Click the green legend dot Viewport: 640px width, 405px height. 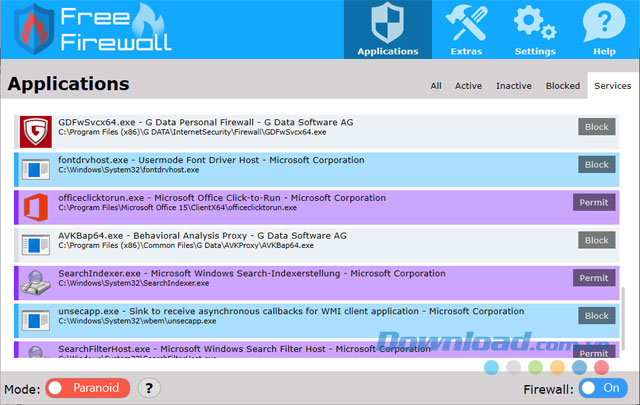tap(536, 367)
